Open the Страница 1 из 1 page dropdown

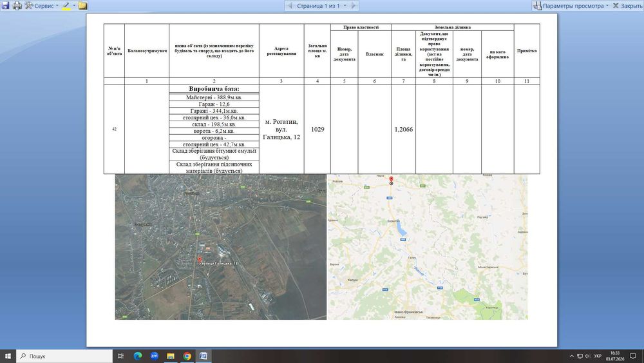(321, 6)
